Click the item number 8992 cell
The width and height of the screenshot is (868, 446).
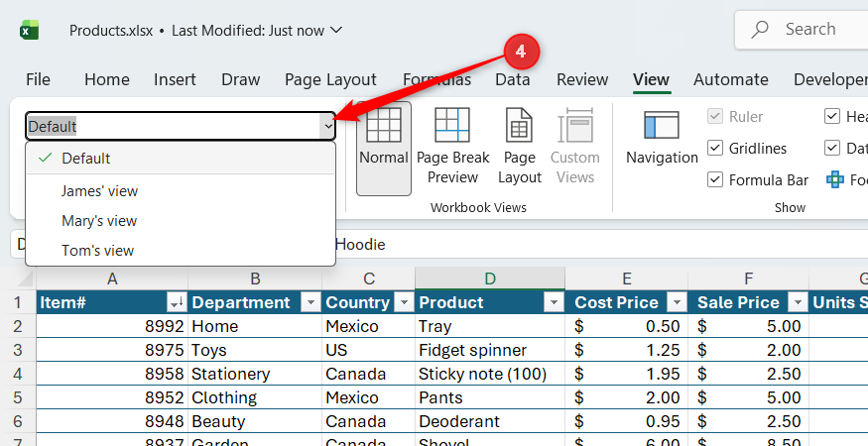click(x=112, y=326)
